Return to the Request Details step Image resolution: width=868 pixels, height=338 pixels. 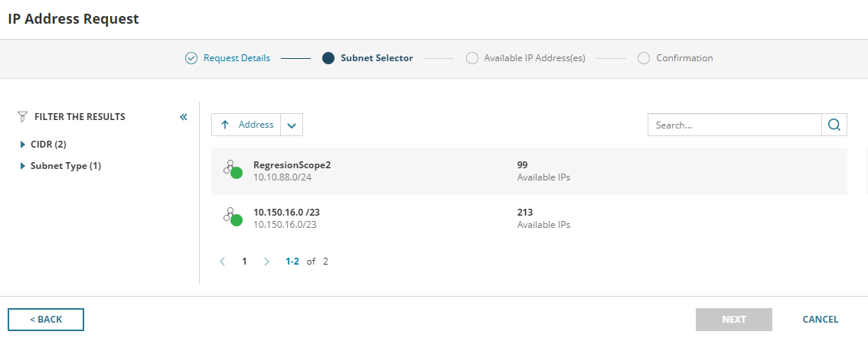[228, 58]
